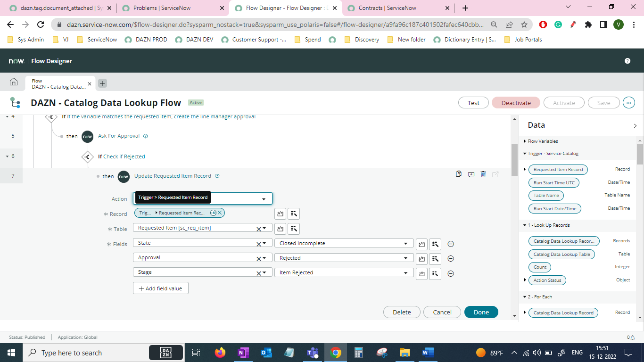Collapse the 1 - Look Up Records section
The width and height of the screenshot is (644, 362).
[x=525, y=225]
